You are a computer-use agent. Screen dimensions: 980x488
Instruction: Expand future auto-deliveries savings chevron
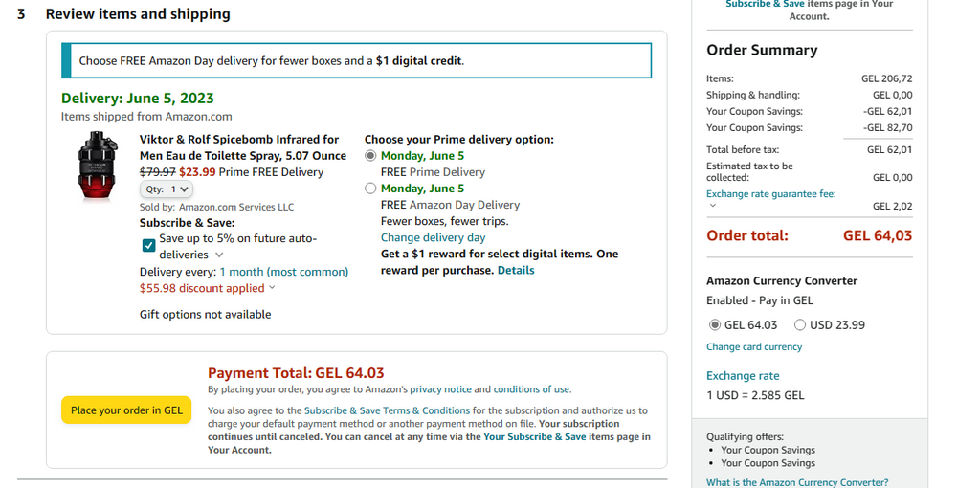219,255
